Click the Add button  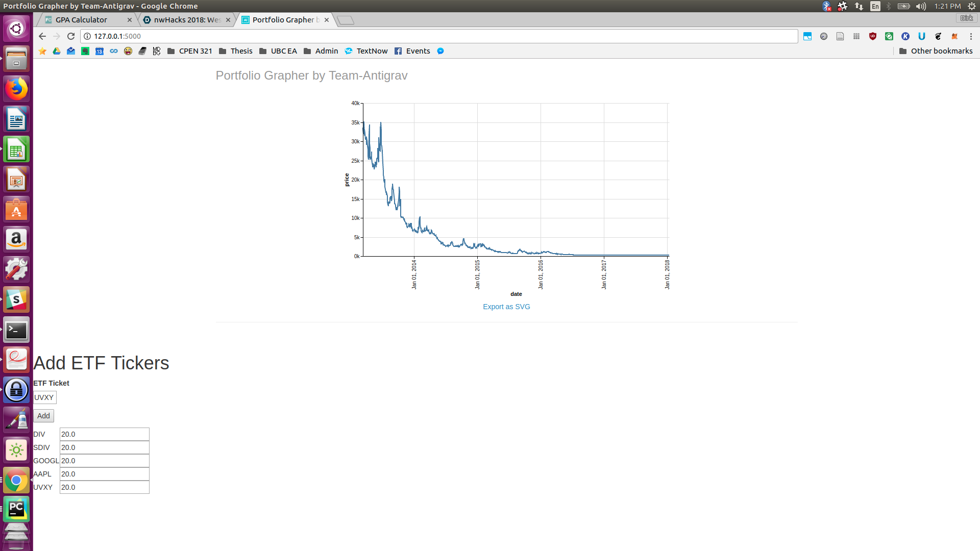43,416
